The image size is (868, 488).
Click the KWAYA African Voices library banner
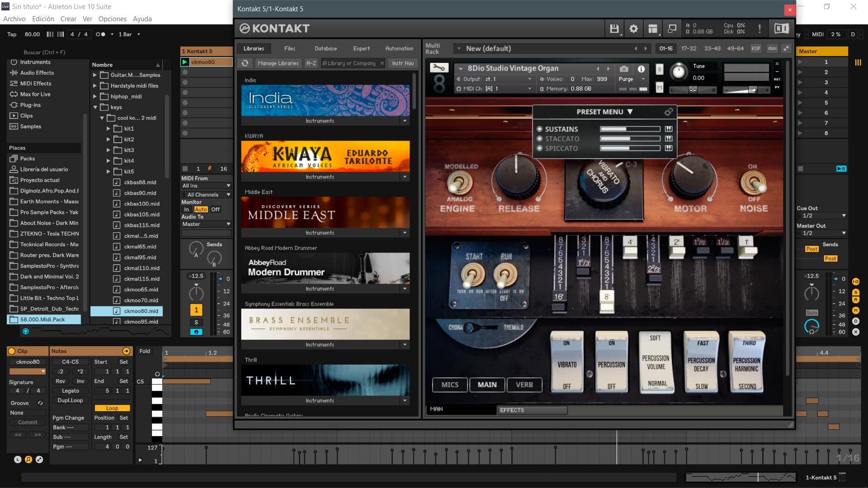325,156
